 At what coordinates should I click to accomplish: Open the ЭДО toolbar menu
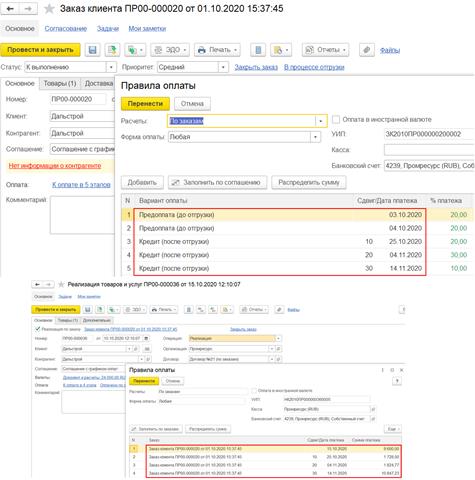point(170,50)
